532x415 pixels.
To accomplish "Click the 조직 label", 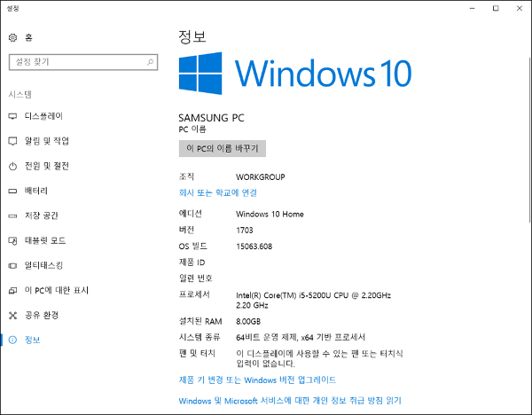I will pyautogui.click(x=186, y=176).
